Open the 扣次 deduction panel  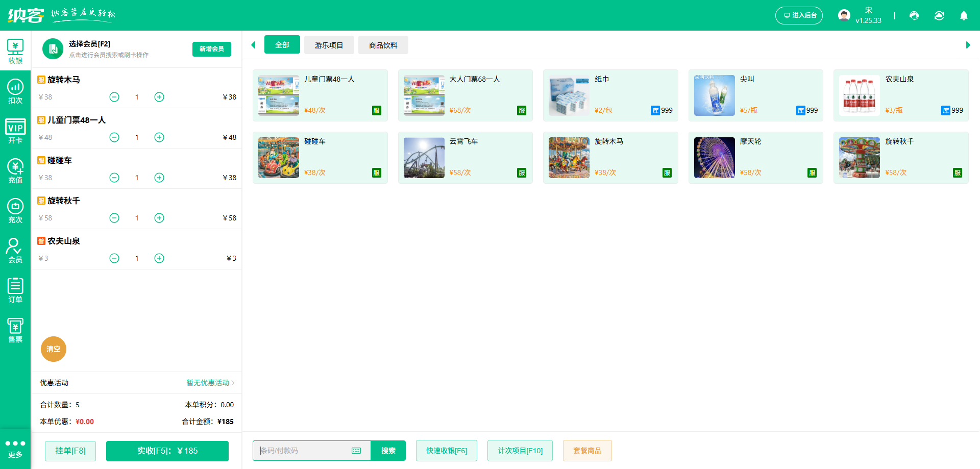15,90
